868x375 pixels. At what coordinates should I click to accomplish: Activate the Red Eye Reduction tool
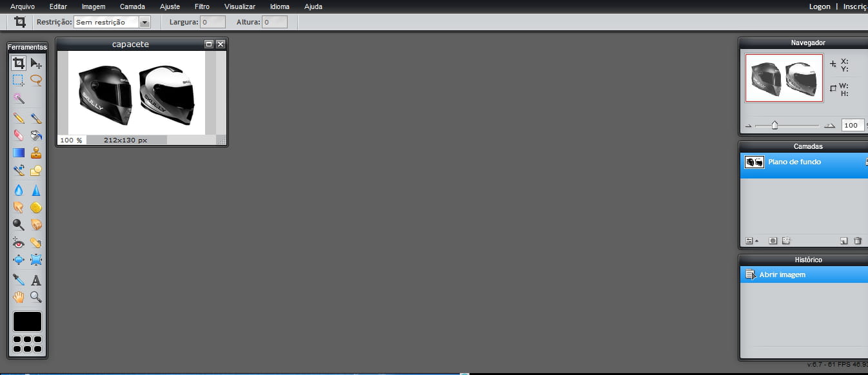19,243
